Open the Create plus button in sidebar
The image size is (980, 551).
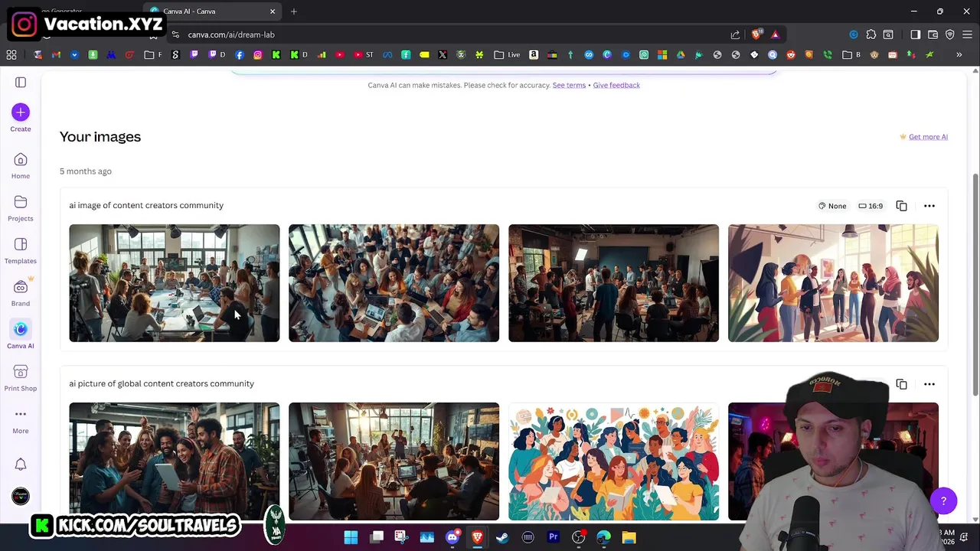[21, 112]
